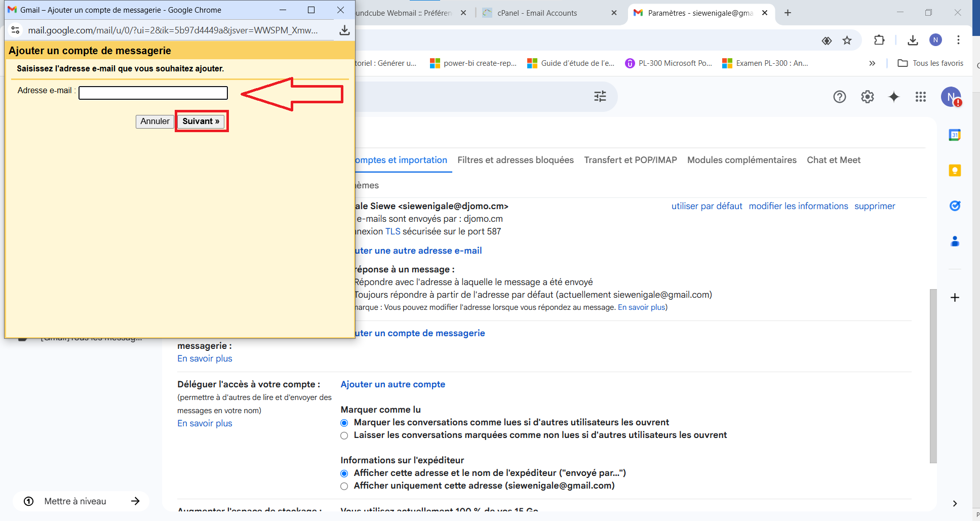Click Ajouter un compte de messagerie link
Image resolution: width=980 pixels, height=521 pixels.
tap(420, 333)
